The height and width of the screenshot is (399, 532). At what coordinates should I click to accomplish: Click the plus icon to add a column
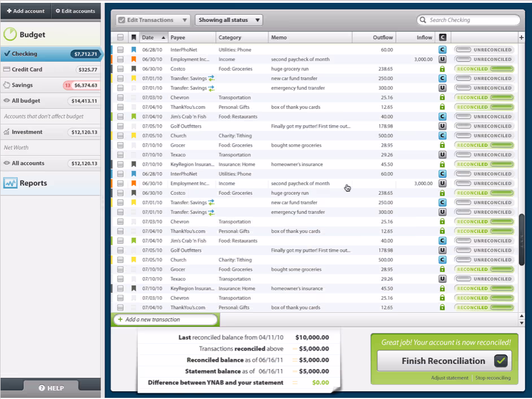tap(521, 37)
